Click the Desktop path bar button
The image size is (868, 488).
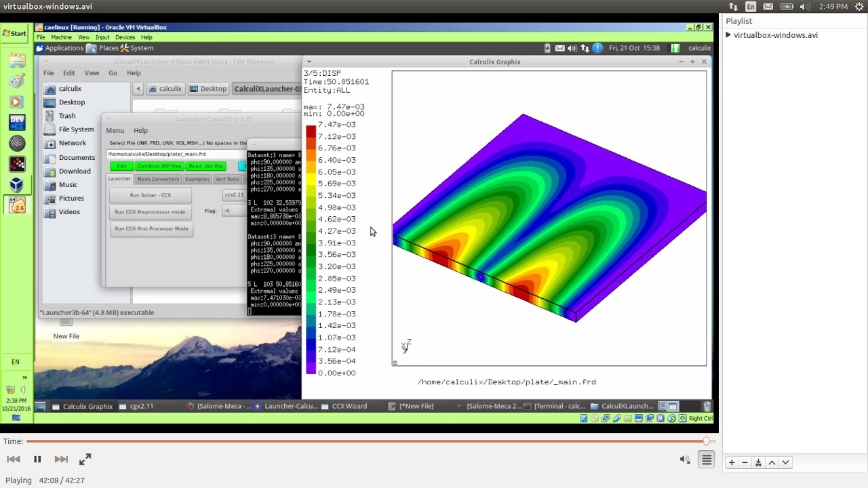pyautogui.click(x=208, y=89)
